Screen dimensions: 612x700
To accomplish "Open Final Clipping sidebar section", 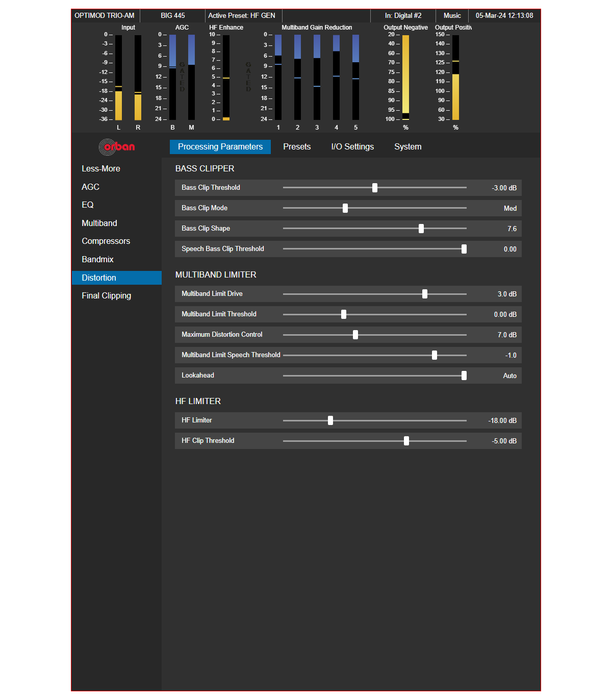I will (x=107, y=296).
